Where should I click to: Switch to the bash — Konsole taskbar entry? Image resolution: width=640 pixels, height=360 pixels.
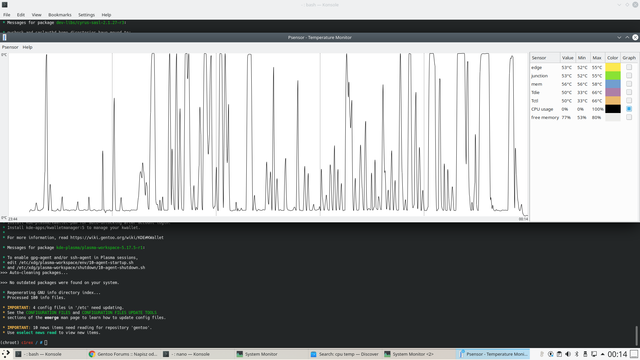(50, 354)
